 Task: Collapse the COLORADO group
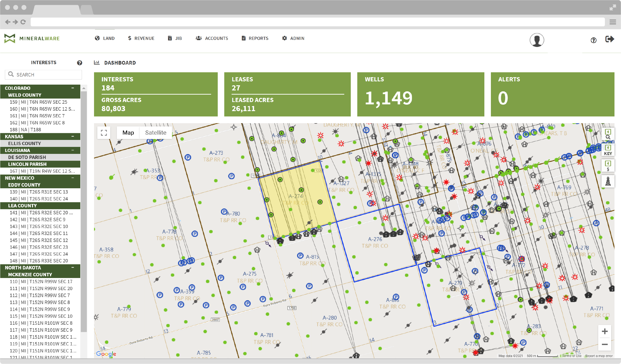click(x=73, y=88)
